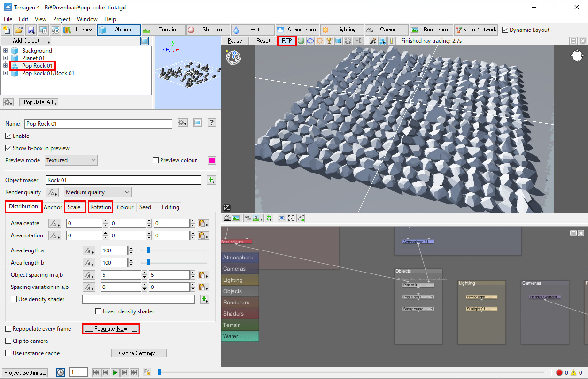This screenshot has width=588, height=379.
Task: Open file using the folder toolbar icon
Action: tap(19, 30)
